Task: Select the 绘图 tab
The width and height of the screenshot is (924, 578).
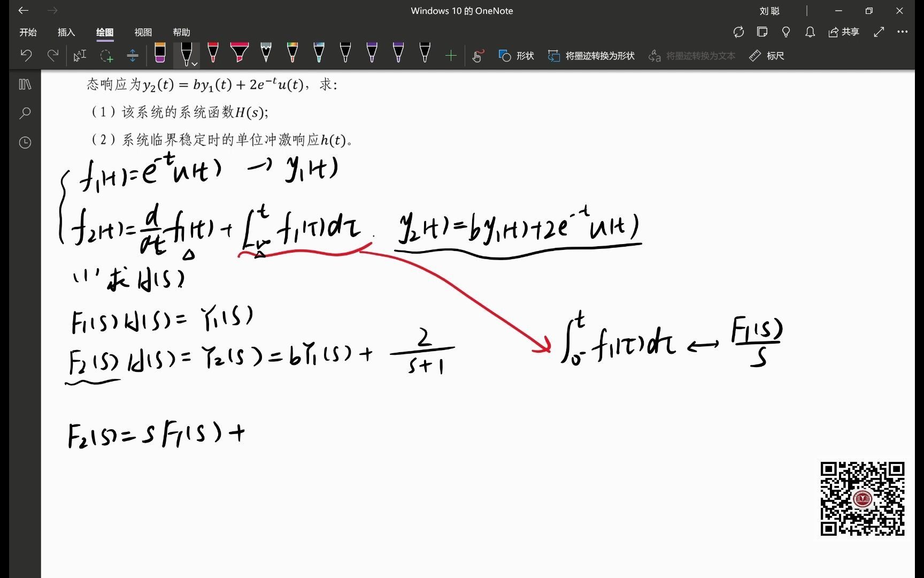Action: [x=105, y=32]
